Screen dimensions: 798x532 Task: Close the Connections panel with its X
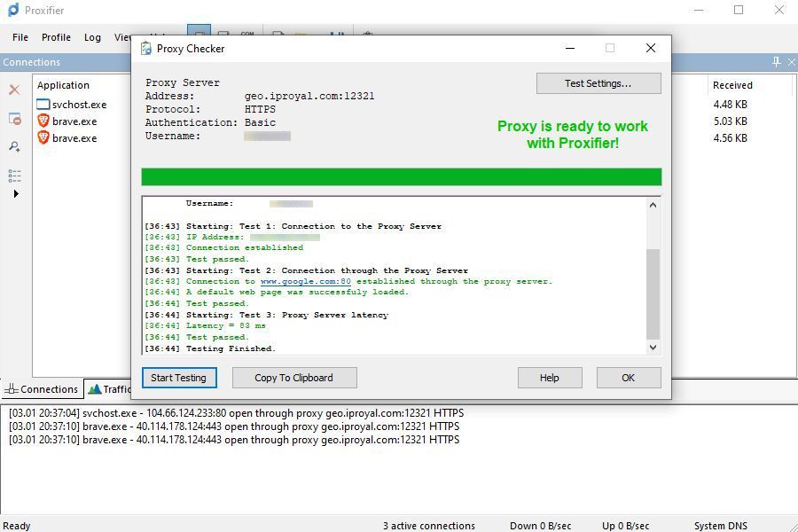click(x=792, y=61)
